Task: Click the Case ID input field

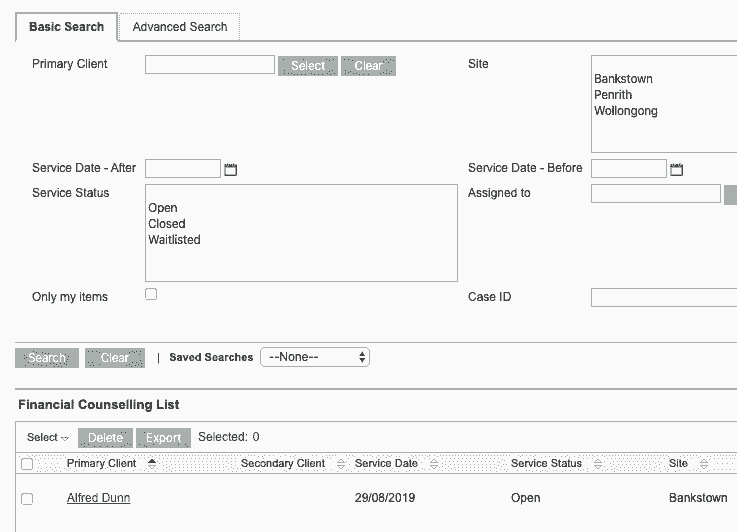Action: point(663,297)
